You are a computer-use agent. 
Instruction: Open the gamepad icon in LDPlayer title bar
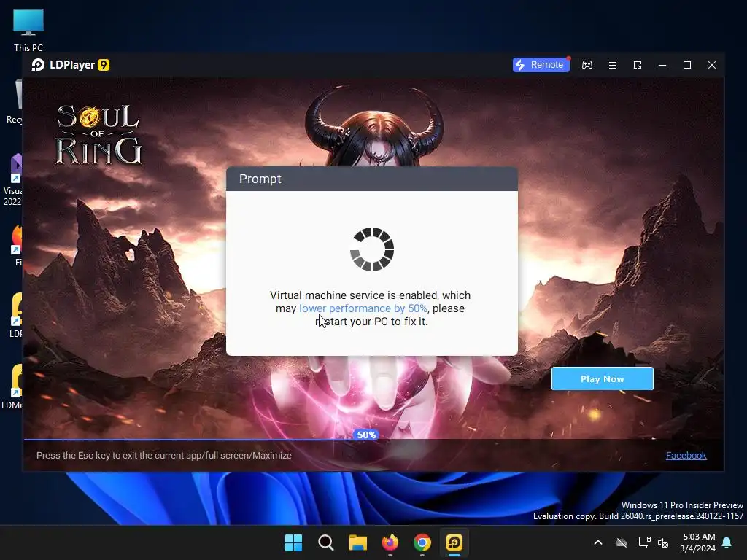pos(587,65)
